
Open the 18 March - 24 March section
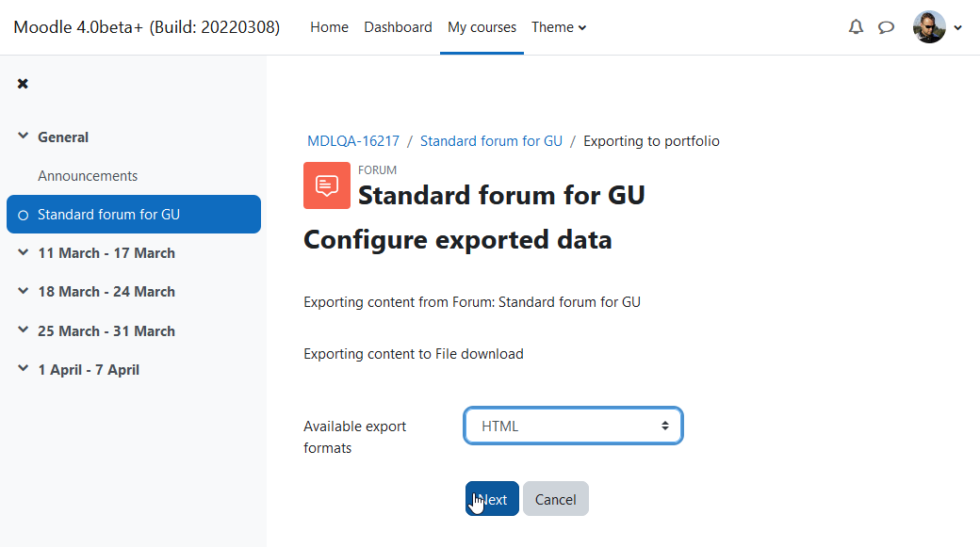pyautogui.click(x=106, y=292)
